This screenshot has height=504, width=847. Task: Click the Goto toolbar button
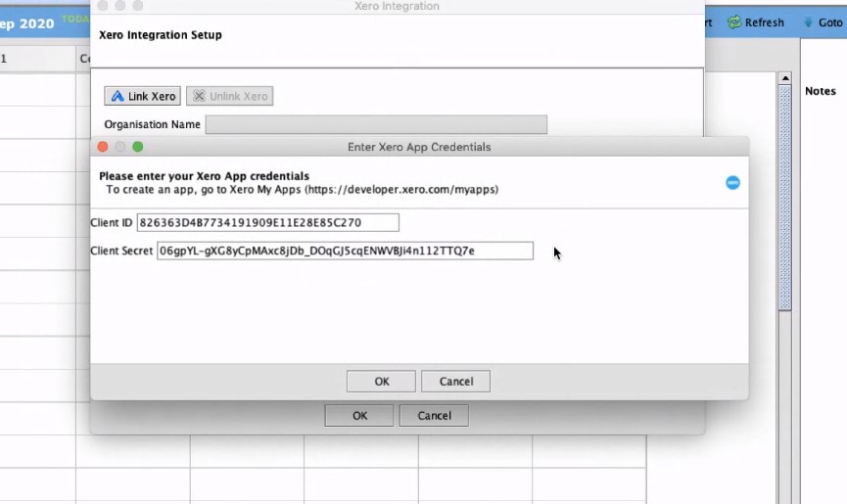823,23
